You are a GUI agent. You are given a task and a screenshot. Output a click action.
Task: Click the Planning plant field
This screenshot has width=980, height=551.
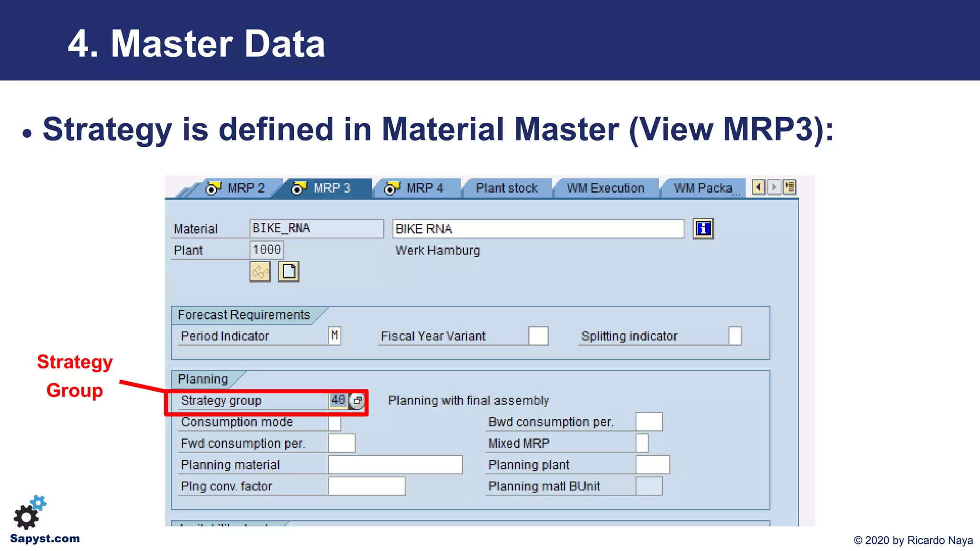tap(653, 464)
